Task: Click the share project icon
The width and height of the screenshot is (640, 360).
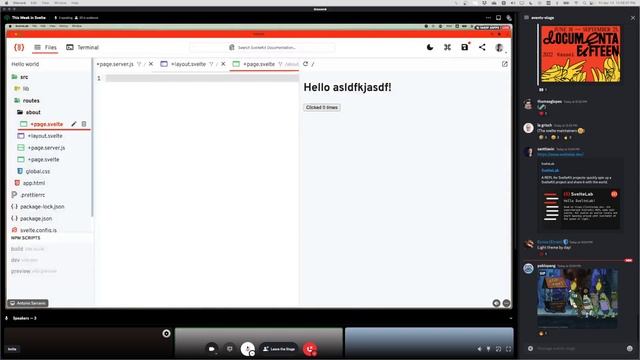Action: pyautogui.click(x=482, y=47)
